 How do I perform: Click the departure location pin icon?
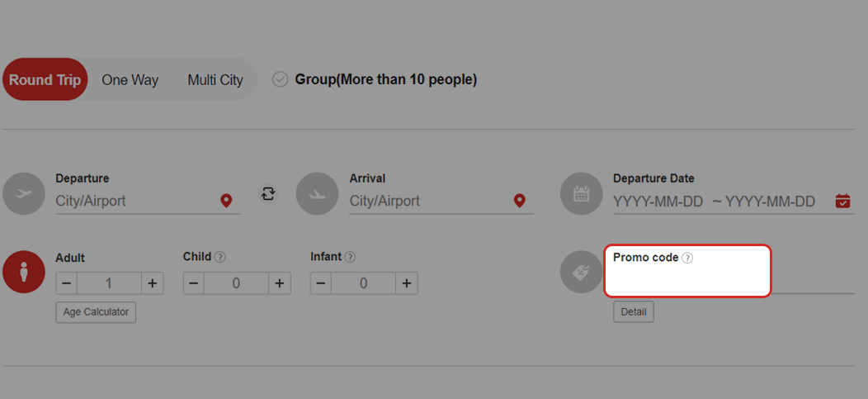click(226, 201)
